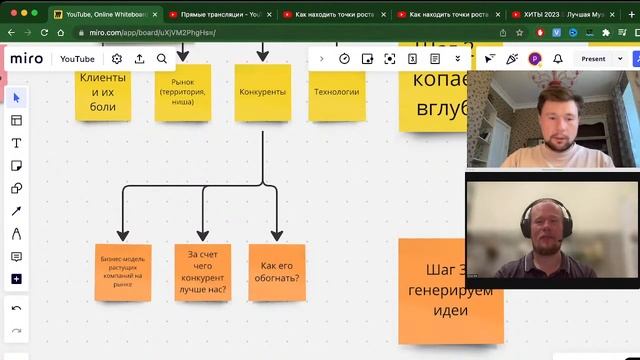Screen dimensions: 640x360
Task: Select the Бизнес-модель orange sticky note
Action: (123, 272)
